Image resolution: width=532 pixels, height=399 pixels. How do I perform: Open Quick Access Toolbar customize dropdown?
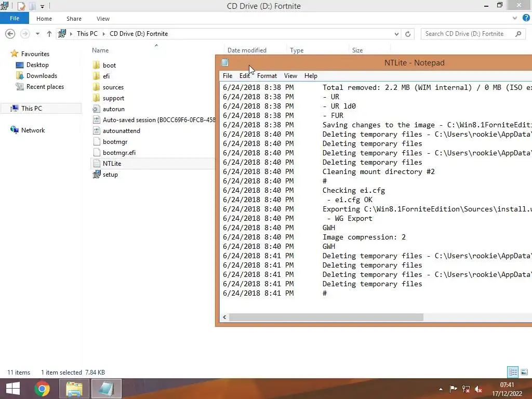click(42, 6)
